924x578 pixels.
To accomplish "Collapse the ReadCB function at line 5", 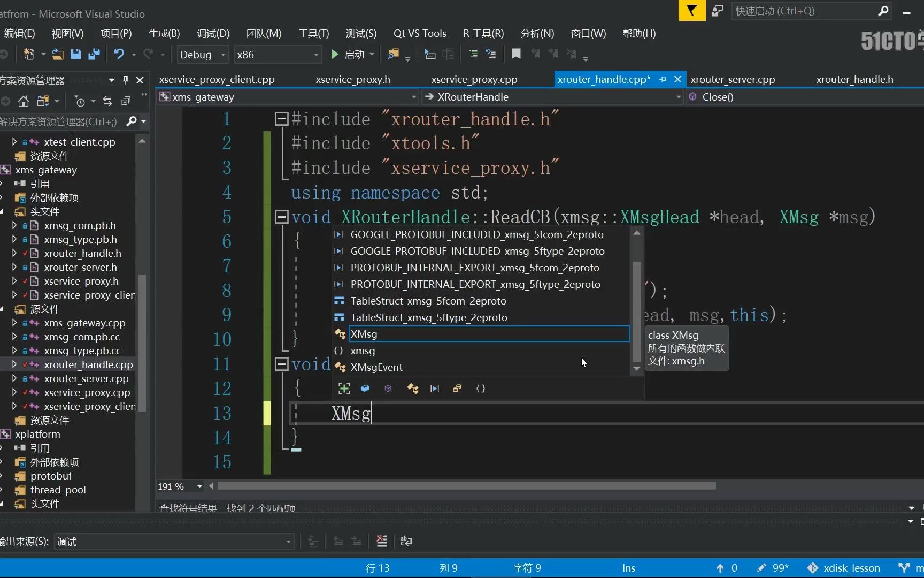I will pyautogui.click(x=281, y=217).
